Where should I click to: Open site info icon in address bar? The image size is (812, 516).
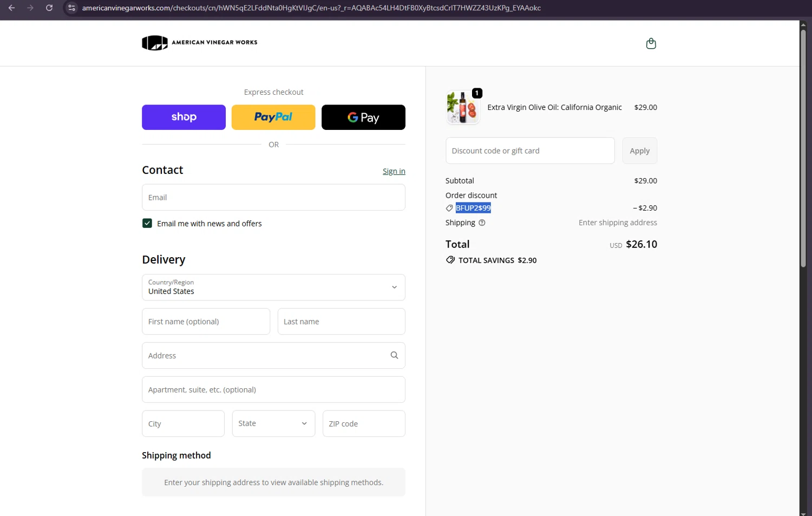pos(71,8)
